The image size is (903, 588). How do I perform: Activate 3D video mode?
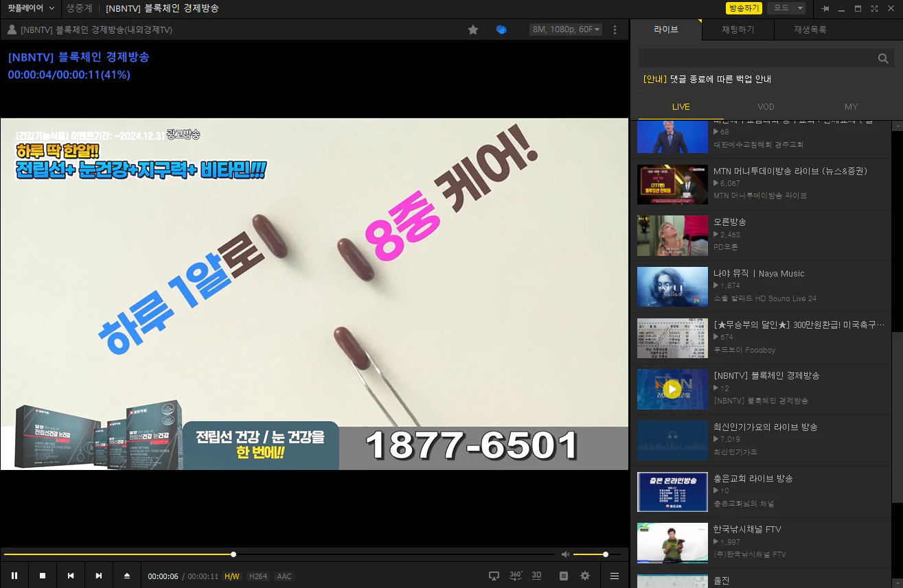(x=536, y=576)
